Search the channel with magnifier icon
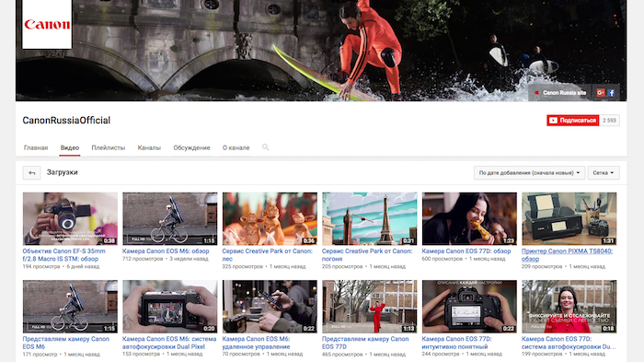 click(x=265, y=147)
